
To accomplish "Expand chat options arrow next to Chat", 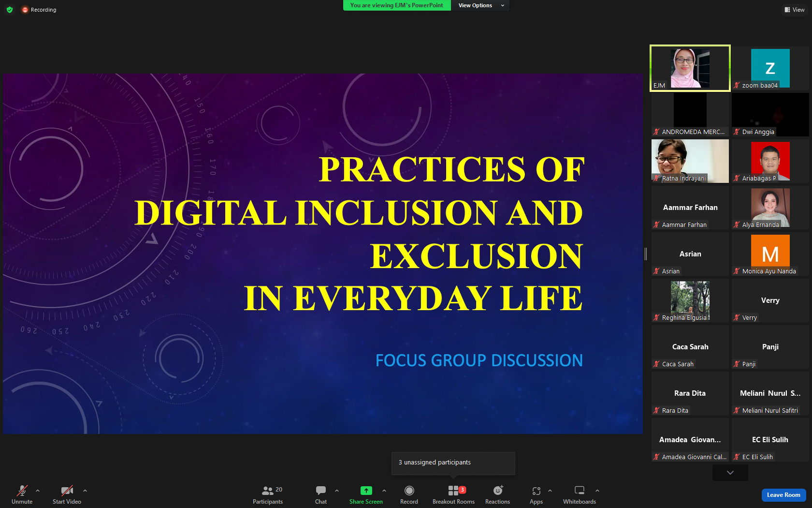I will [x=337, y=491].
